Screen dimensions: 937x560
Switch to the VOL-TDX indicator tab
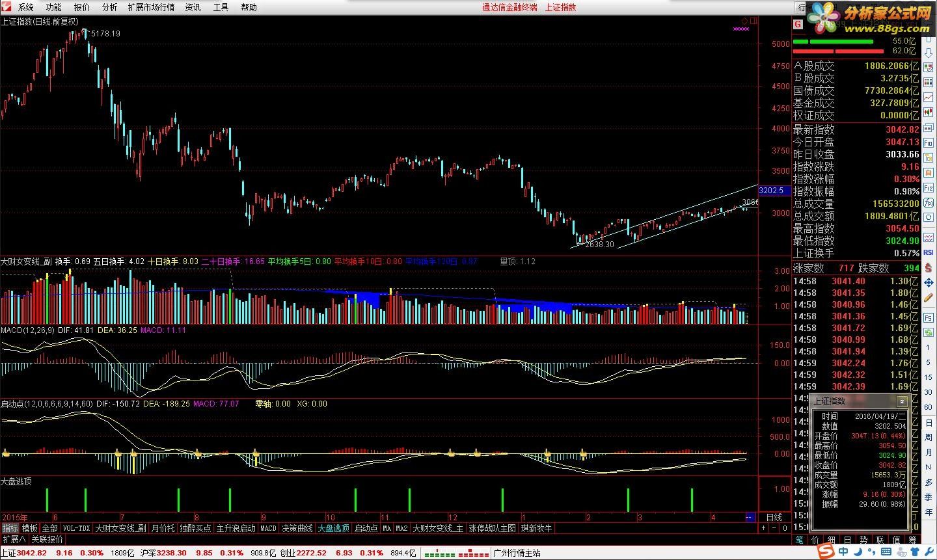click(x=77, y=528)
